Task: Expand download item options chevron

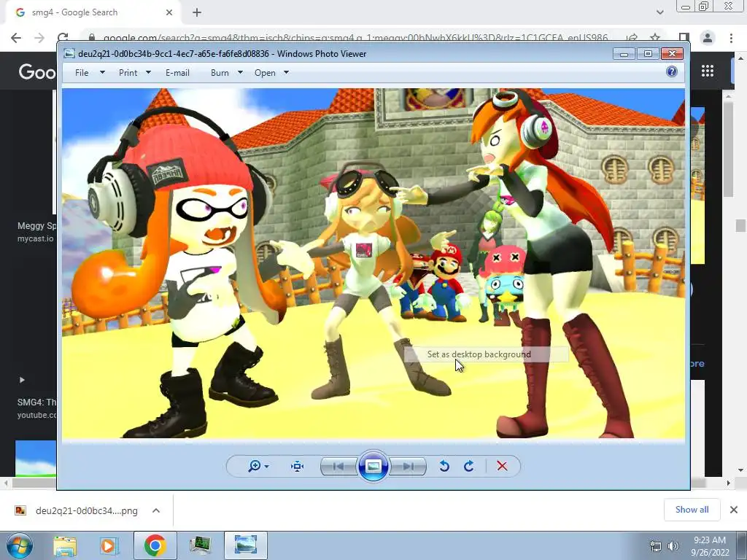Action: pyautogui.click(x=156, y=510)
